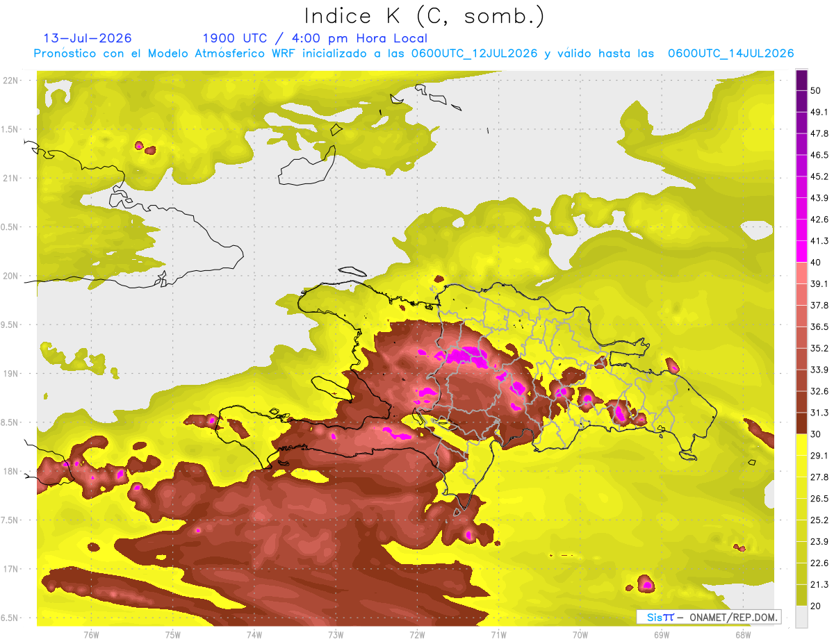834x644 pixels.
Task: Click the "33.9" colorbar label
Action: pos(819,370)
